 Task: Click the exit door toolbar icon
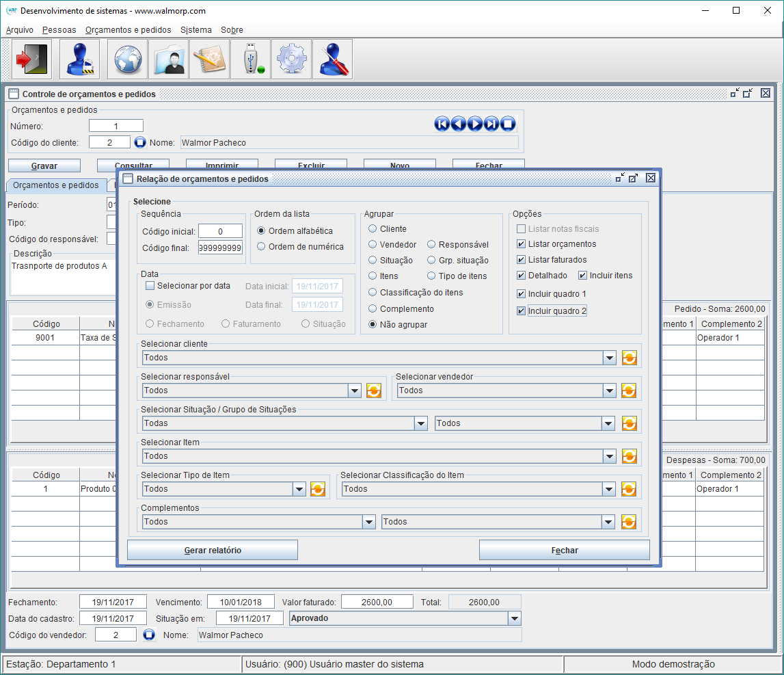click(x=32, y=59)
